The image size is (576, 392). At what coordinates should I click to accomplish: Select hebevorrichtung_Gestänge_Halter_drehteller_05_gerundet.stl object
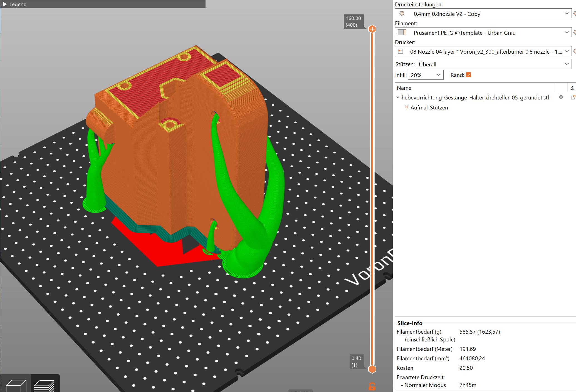pyautogui.click(x=475, y=98)
